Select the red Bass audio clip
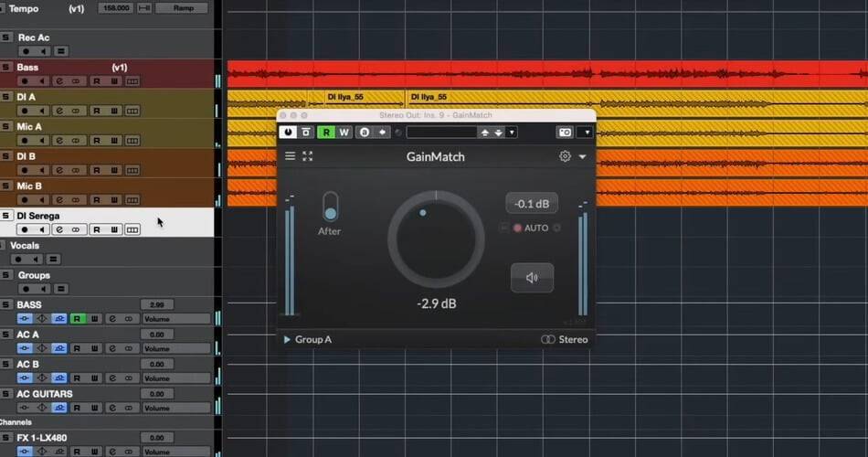The image size is (868, 457). (547, 74)
